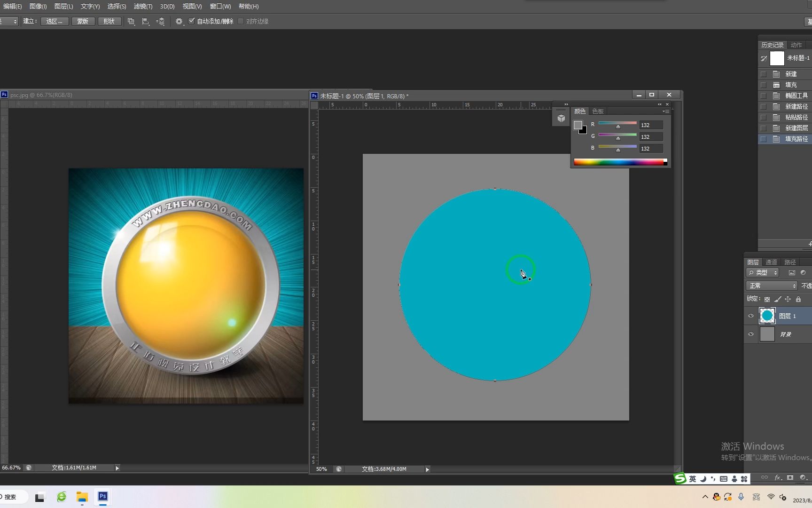
Task: Click the 蒙版 button
Action: (x=83, y=22)
